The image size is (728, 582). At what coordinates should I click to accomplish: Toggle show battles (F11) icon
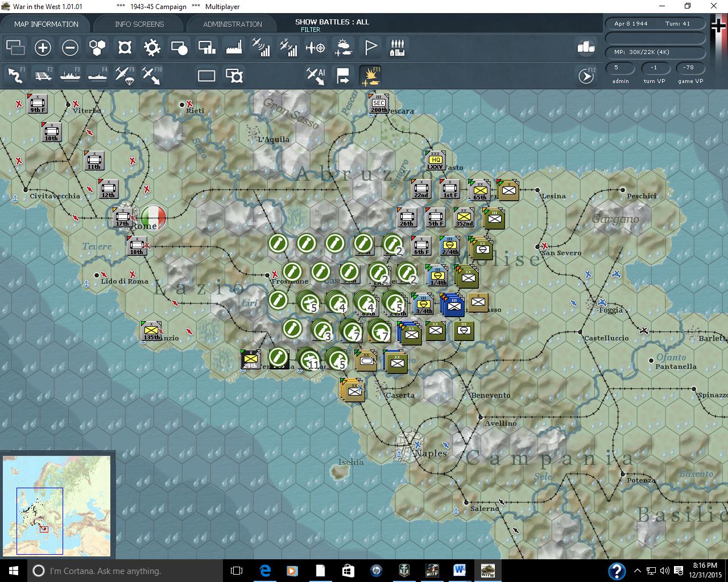click(370, 76)
